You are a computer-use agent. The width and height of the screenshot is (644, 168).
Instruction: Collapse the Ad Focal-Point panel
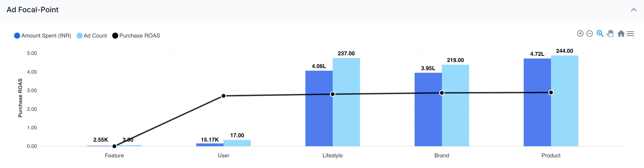coord(634,10)
